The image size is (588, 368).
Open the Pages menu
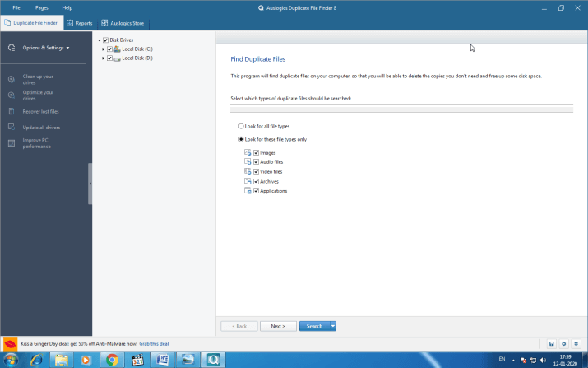[42, 7]
